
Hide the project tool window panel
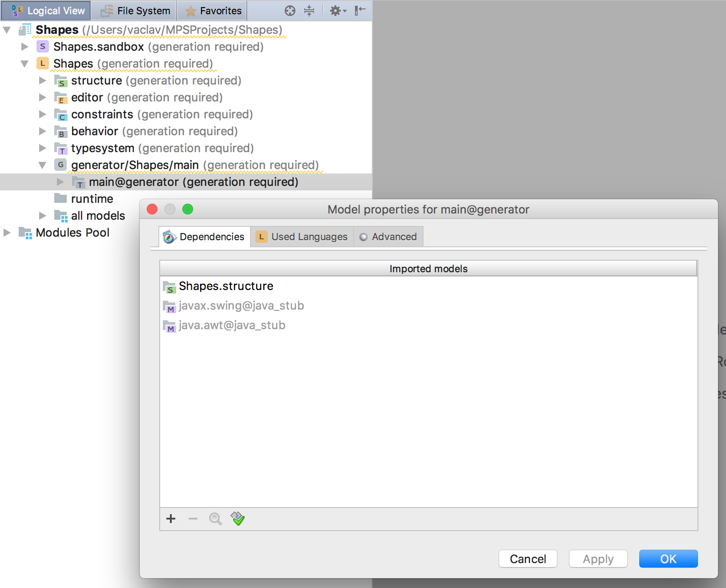pos(360,11)
